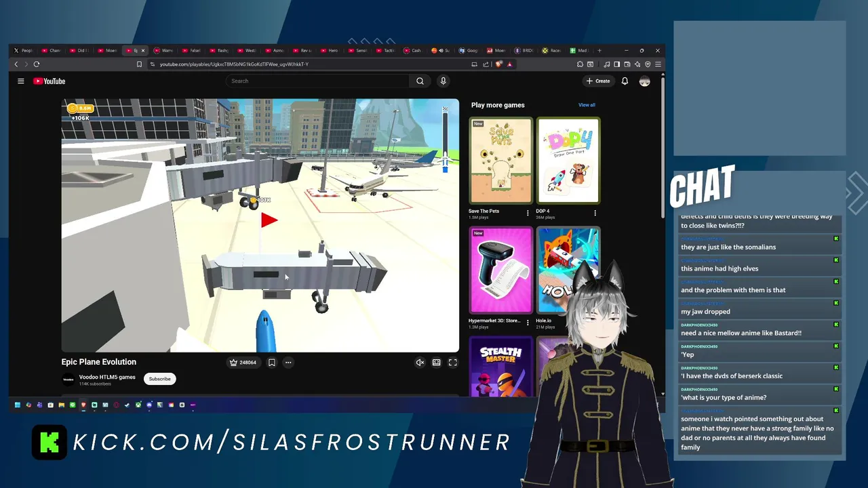Open the Windows Start button
This screenshot has width=868, height=488.
pyautogui.click(x=18, y=405)
